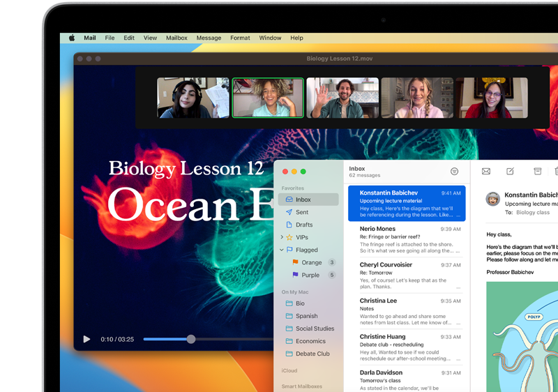Click the Get Mail envelope icon
558x392 pixels.
pyautogui.click(x=485, y=172)
